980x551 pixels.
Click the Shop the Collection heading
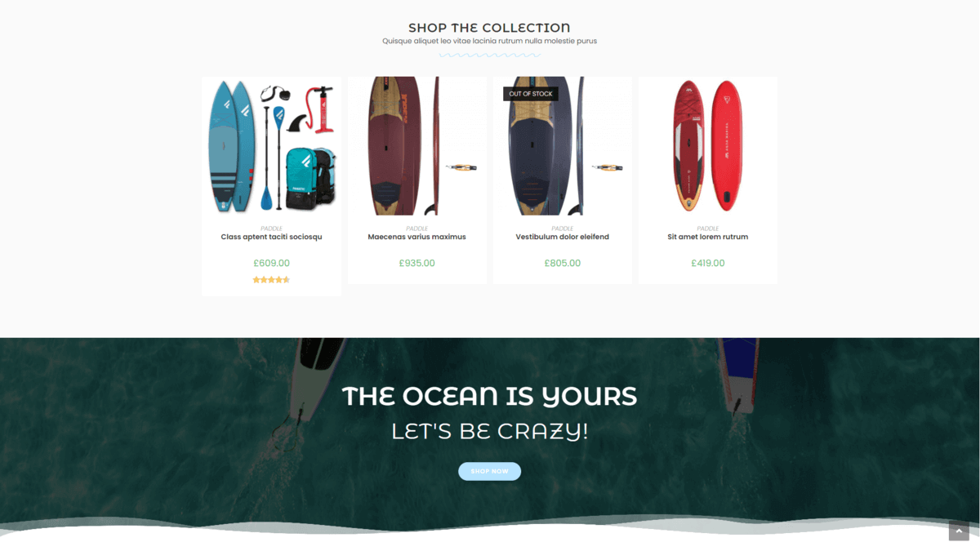(489, 28)
